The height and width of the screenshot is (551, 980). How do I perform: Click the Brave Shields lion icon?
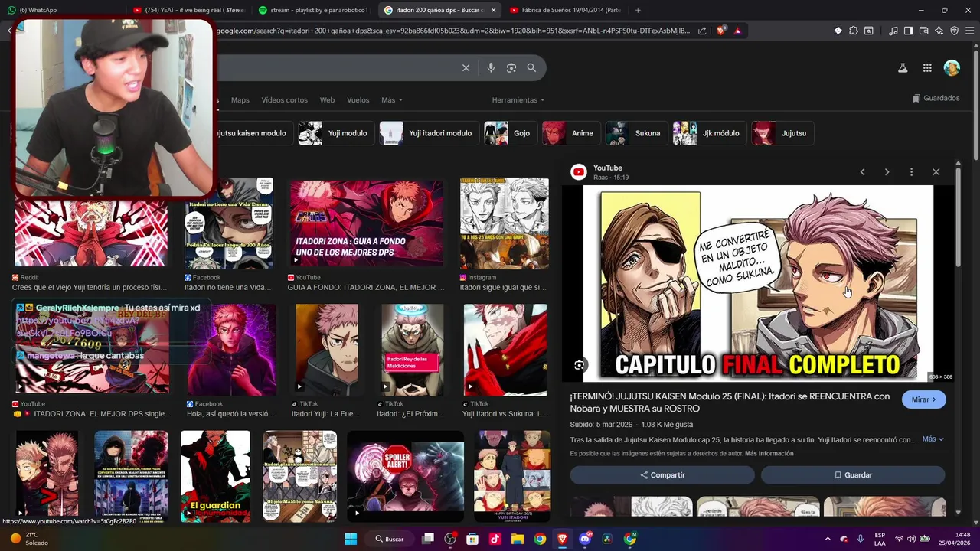coord(721,31)
